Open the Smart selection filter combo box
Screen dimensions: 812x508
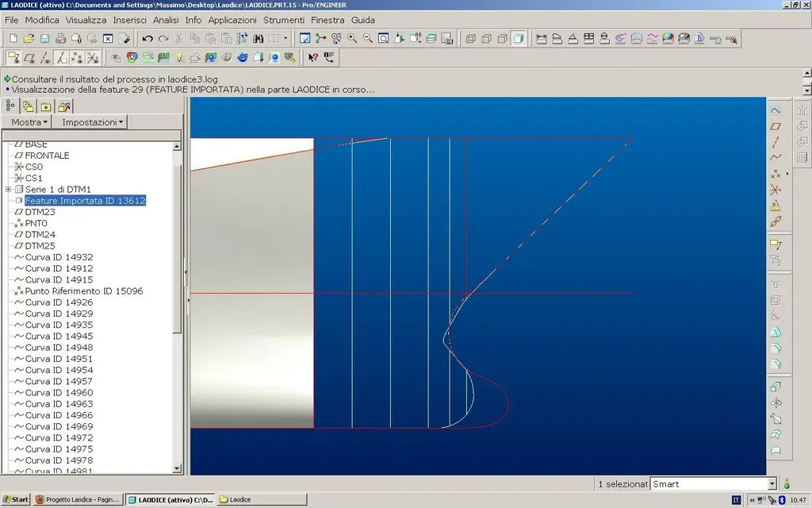(772, 483)
